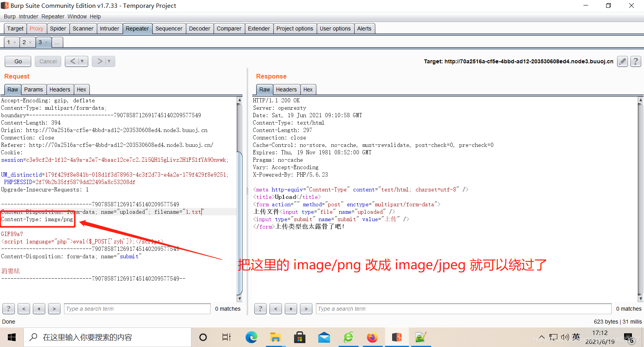
Task: Open the Scanner tab
Action: click(83, 29)
